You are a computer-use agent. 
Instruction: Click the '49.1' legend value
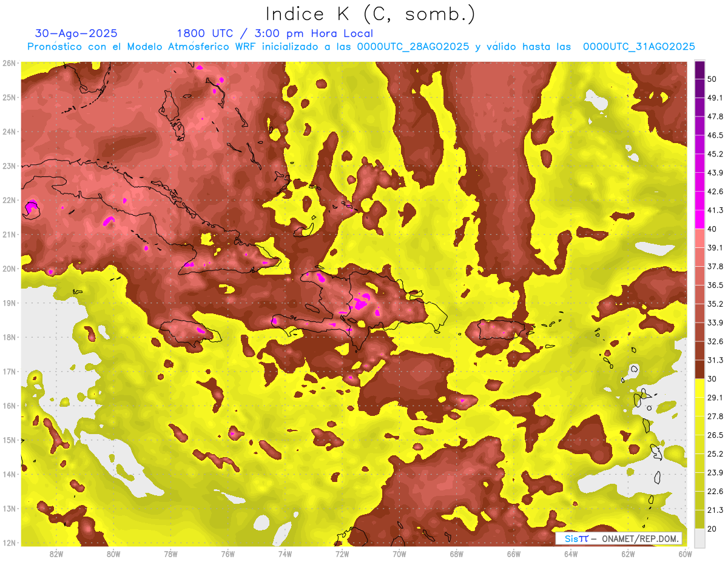tap(715, 98)
